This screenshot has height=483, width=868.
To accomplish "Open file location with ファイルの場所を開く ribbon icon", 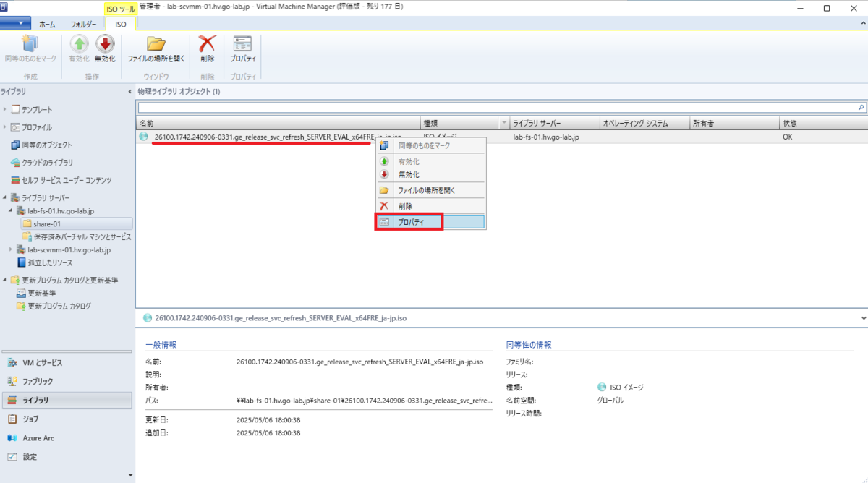I will point(156,49).
